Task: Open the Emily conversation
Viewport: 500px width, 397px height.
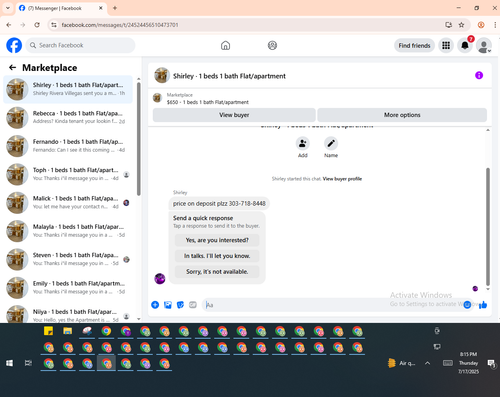Action: 68,287
